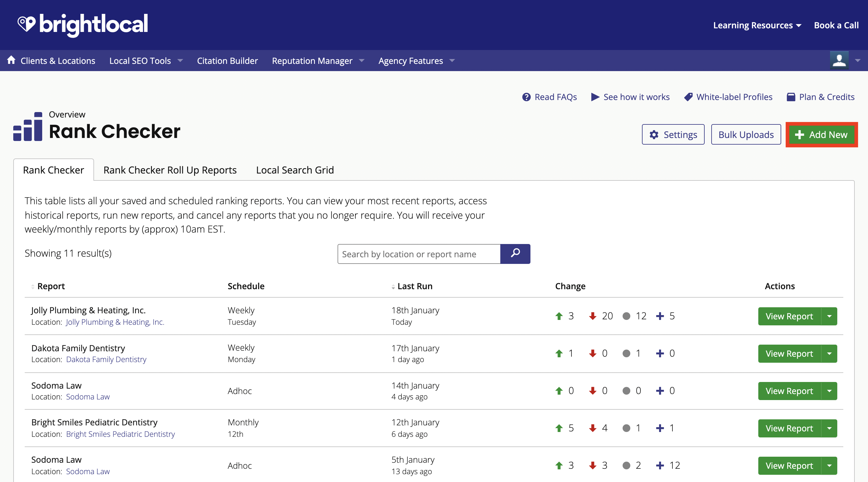This screenshot has width=868, height=482.
Task: Click the White-label Profiles link
Action: click(x=734, y=97)
